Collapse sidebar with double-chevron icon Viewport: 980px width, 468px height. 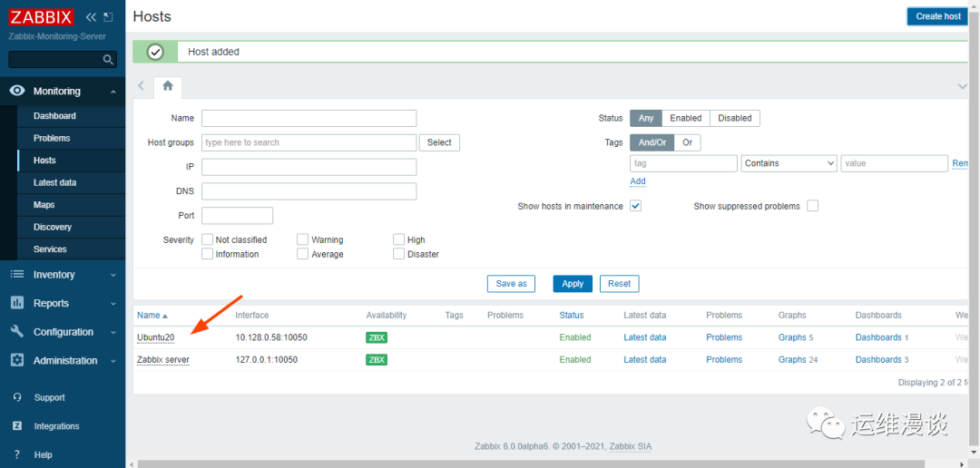(x=92, y=17)
